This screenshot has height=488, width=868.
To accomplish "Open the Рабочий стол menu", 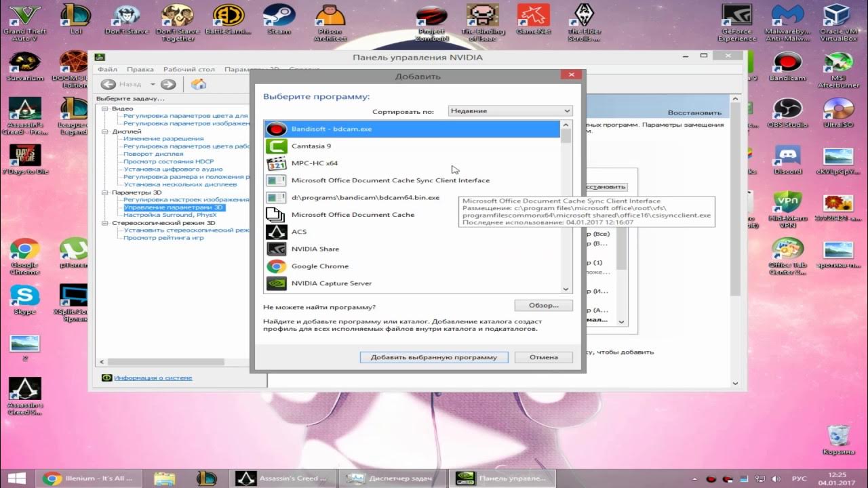I will 189,69.
